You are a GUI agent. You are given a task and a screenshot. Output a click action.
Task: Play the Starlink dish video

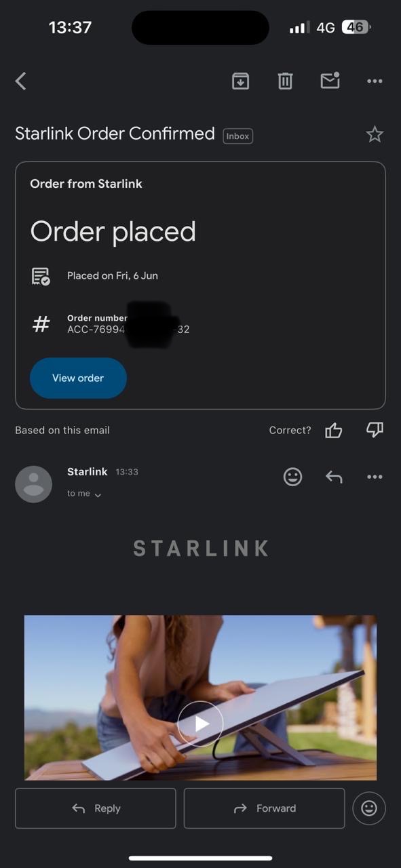200,724
